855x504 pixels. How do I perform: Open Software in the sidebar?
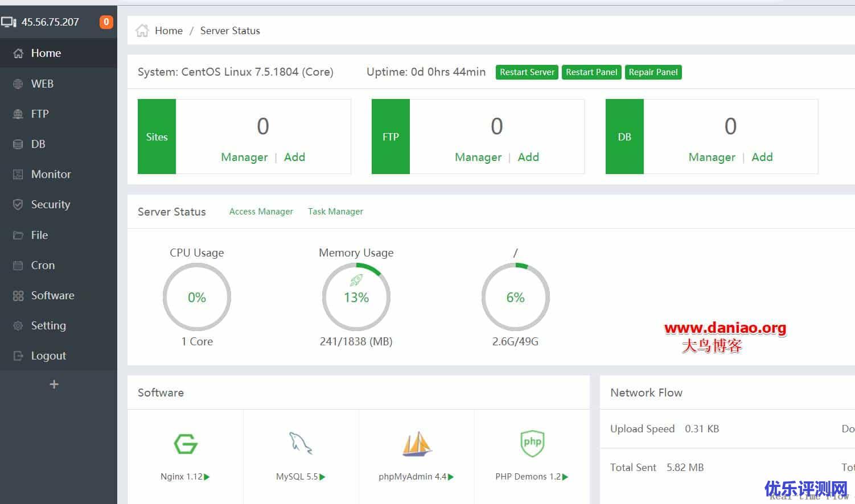click(x=59, y=295)
